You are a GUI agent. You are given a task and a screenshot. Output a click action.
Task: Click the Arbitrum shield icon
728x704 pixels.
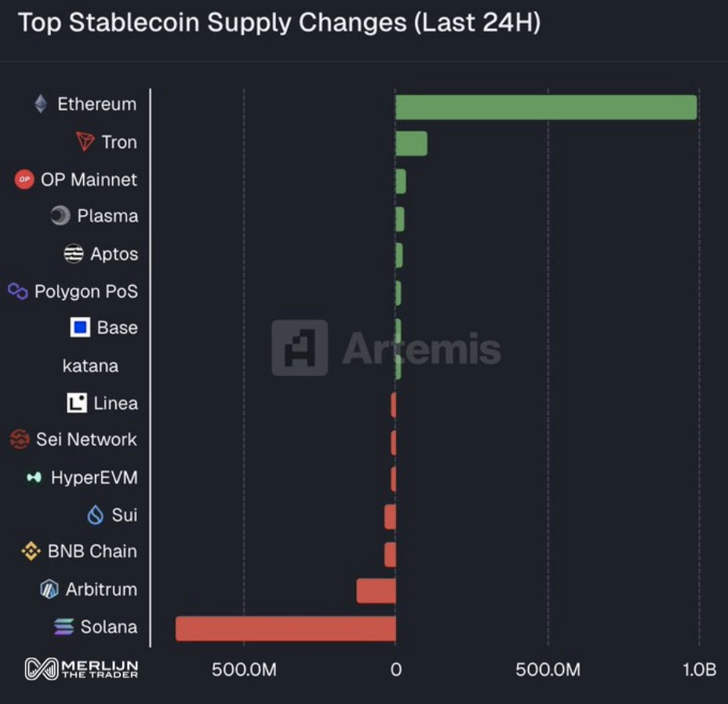(49, 589)
